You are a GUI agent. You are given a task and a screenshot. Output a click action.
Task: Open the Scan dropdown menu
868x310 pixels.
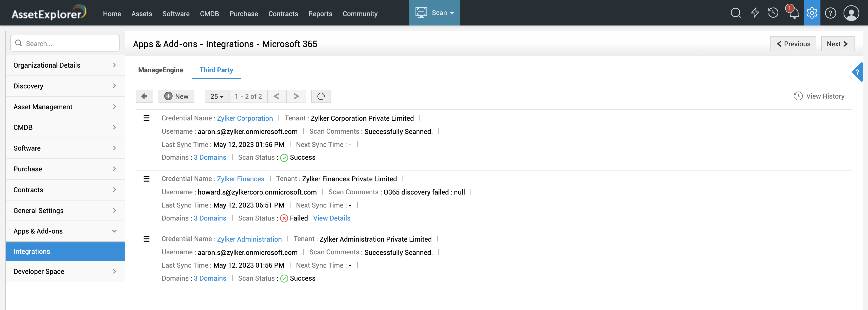pos(434,13)
